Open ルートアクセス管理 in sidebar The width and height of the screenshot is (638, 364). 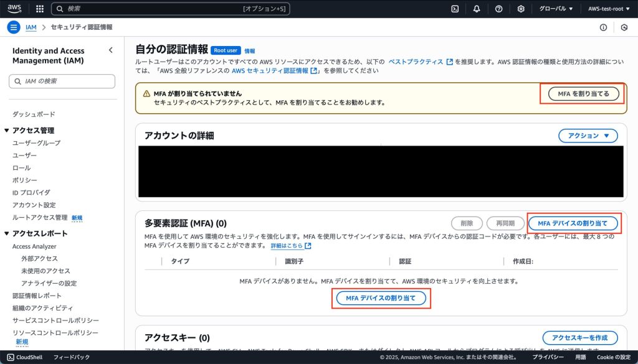pyautogui.click(x=40, y=217)
